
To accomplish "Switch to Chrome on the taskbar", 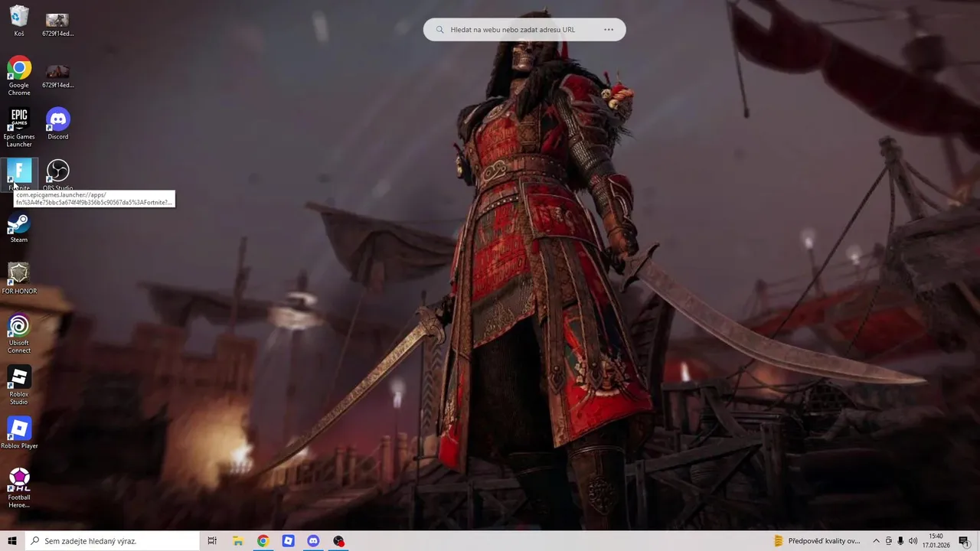I will [x=263, y=541].
